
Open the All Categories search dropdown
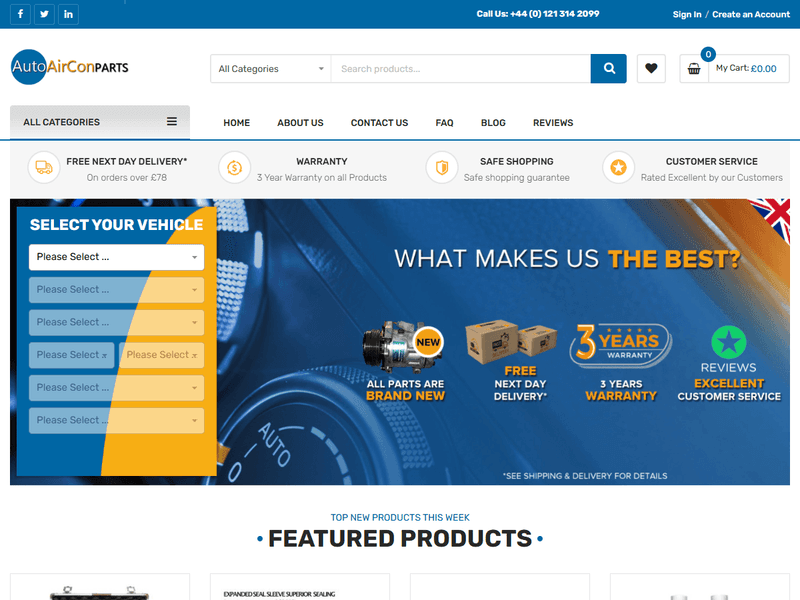271,68
